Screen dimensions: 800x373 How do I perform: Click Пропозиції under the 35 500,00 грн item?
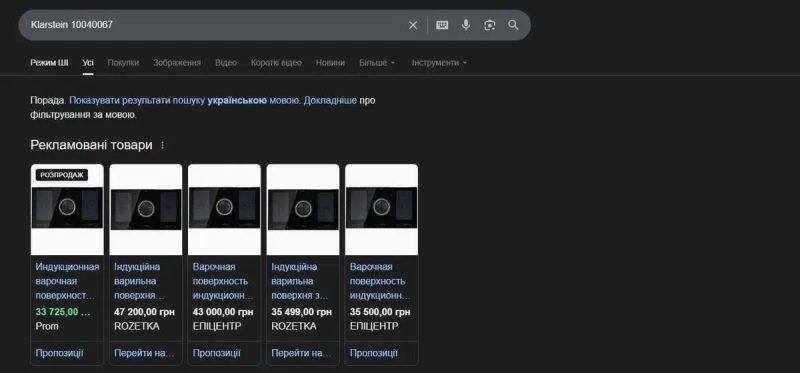(373, 353)
